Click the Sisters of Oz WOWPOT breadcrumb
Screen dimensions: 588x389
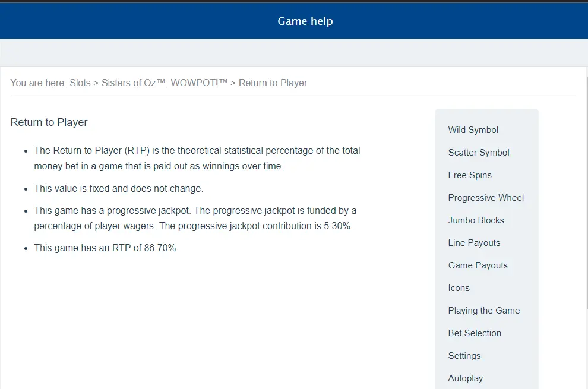tap(165, 83)
